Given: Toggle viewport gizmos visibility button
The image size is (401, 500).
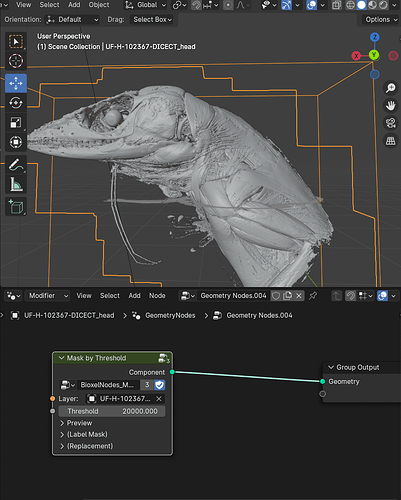Looking at the screenshot, I should click(286, 5).
